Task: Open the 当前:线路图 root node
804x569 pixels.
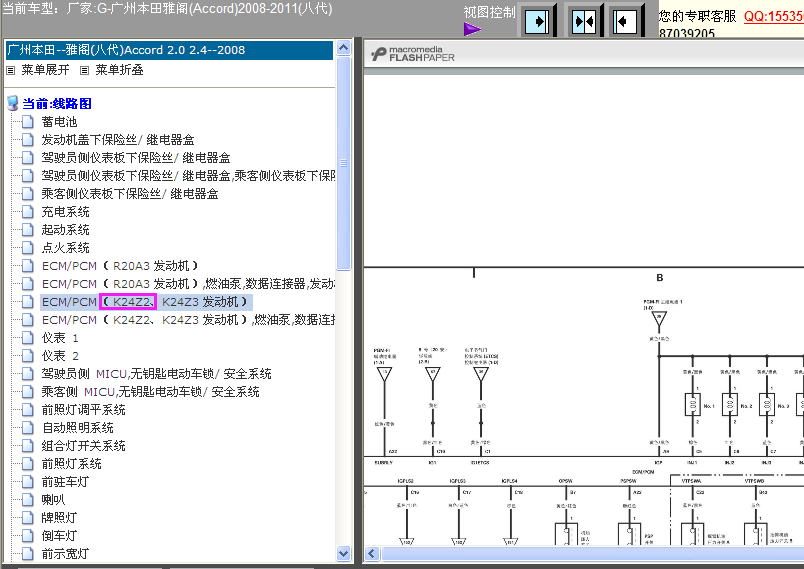Action: [57, 104]
